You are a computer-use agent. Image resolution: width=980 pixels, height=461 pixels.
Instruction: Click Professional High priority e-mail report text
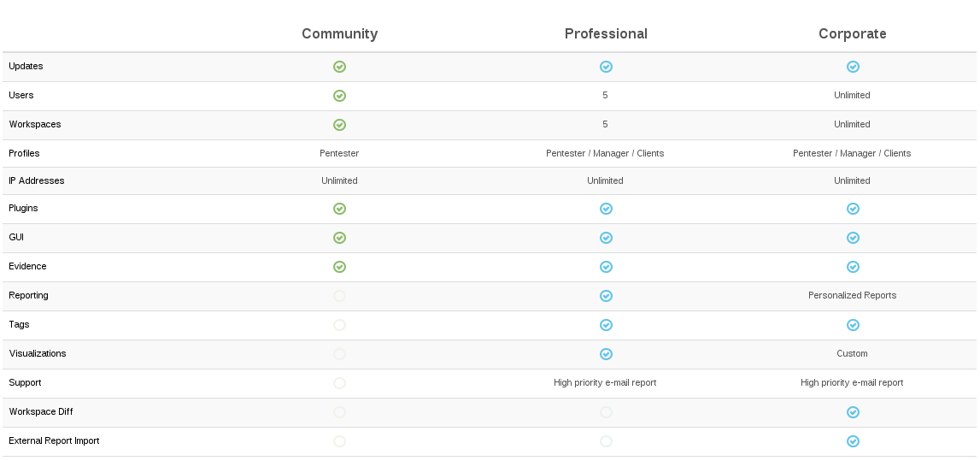click(x=605, y=382)
